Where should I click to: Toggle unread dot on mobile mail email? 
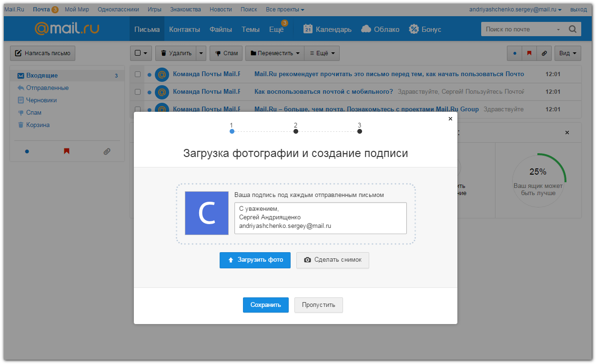point(150,92)
